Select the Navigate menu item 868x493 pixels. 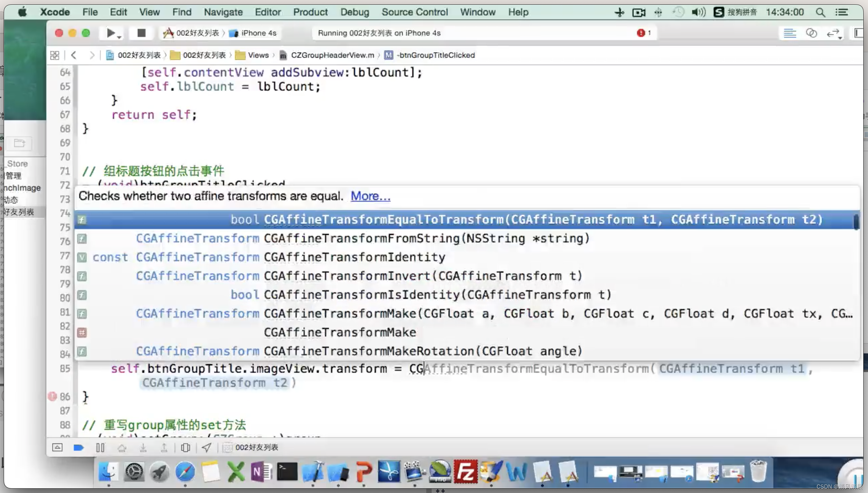coord(222,11)
